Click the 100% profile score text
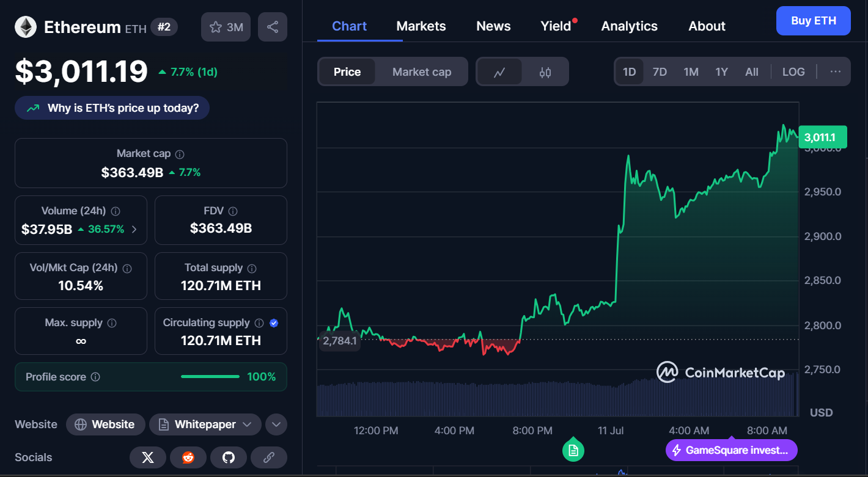 pyautogui.click(x=261, y=377)
